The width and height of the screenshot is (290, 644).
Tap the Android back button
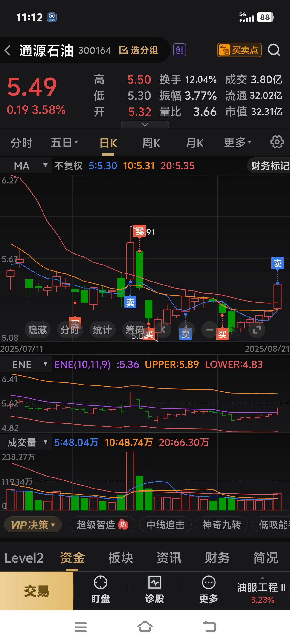(209, 627)
